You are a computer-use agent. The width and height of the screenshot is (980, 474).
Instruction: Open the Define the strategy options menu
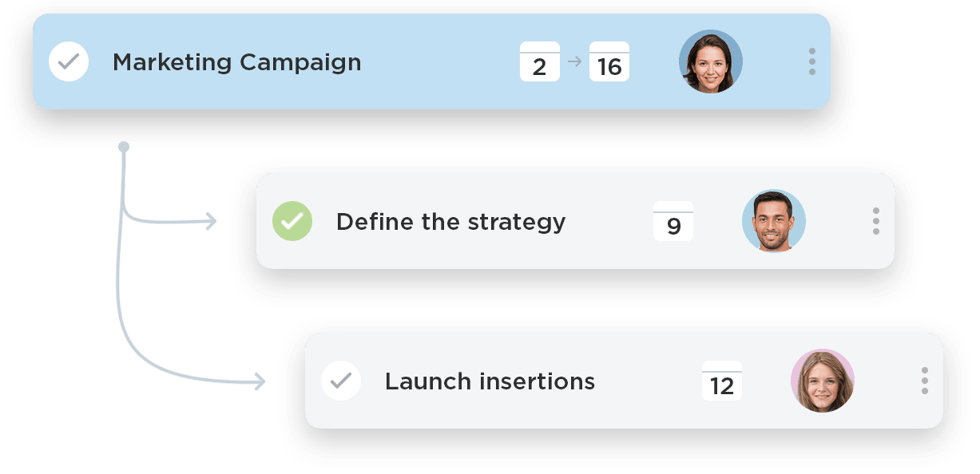[x=875, y=221]
